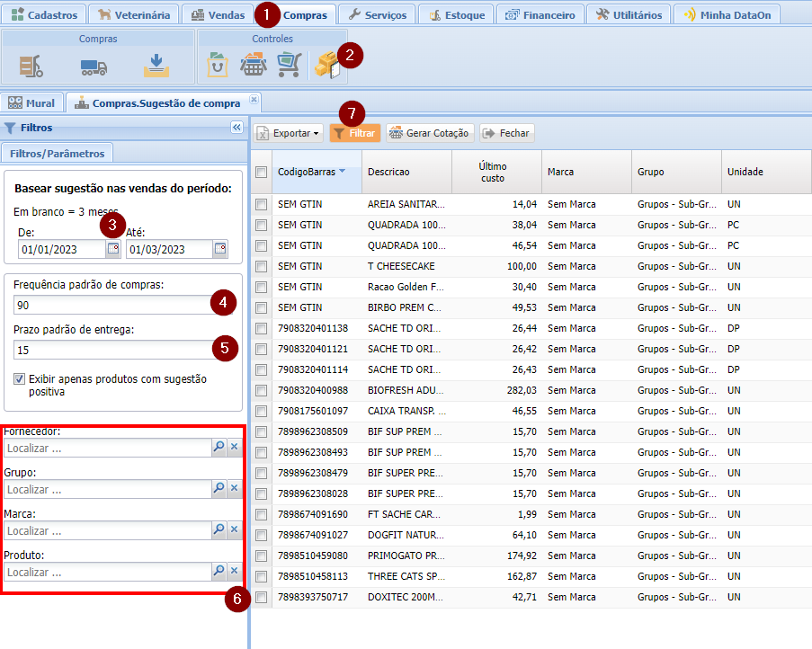Switch to the Mural tab
812x649 pixels.
(x=32, y=102)
